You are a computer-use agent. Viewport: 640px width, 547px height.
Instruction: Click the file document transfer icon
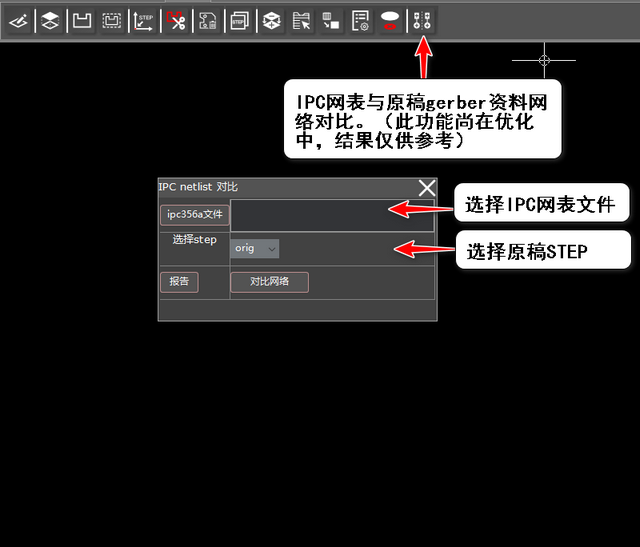[x=208, y=20]
